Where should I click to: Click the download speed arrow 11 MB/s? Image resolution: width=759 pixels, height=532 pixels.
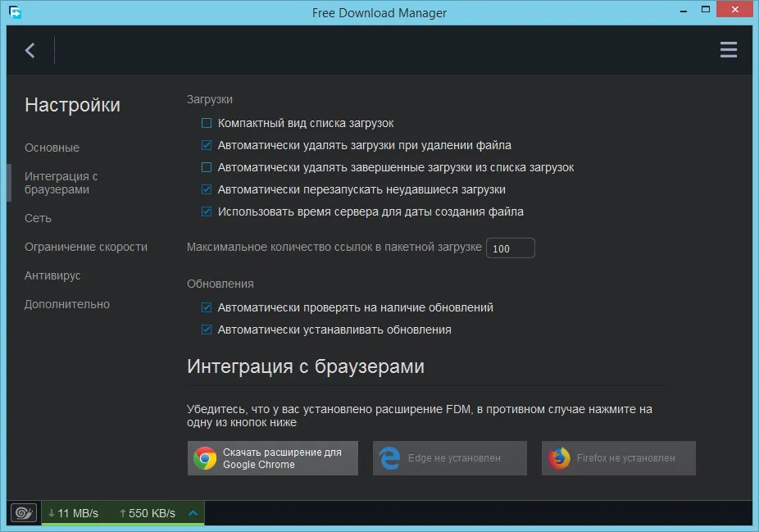52,513
